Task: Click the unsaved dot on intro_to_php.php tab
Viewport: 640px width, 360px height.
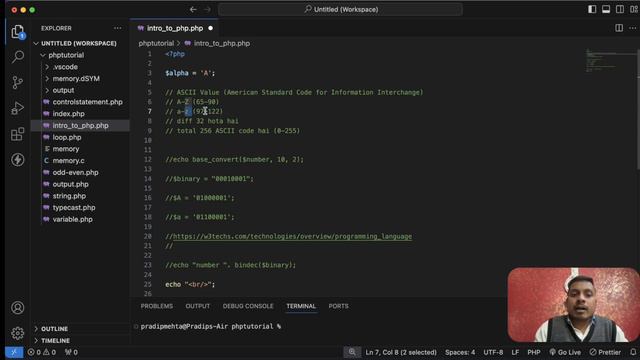Action: coord(211,28)
